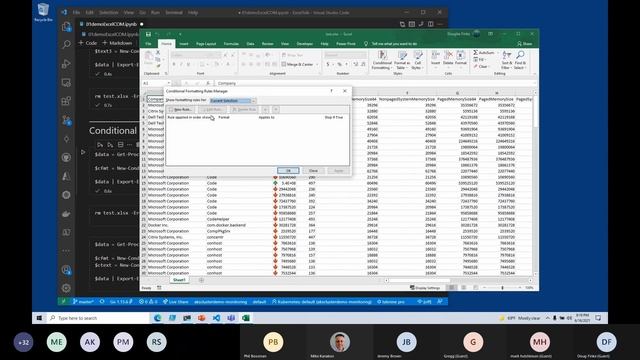The width and height of the screenshot is (640, 360).
Task: Click + Code button in VS Code notebook
Action: click(88, 43)
